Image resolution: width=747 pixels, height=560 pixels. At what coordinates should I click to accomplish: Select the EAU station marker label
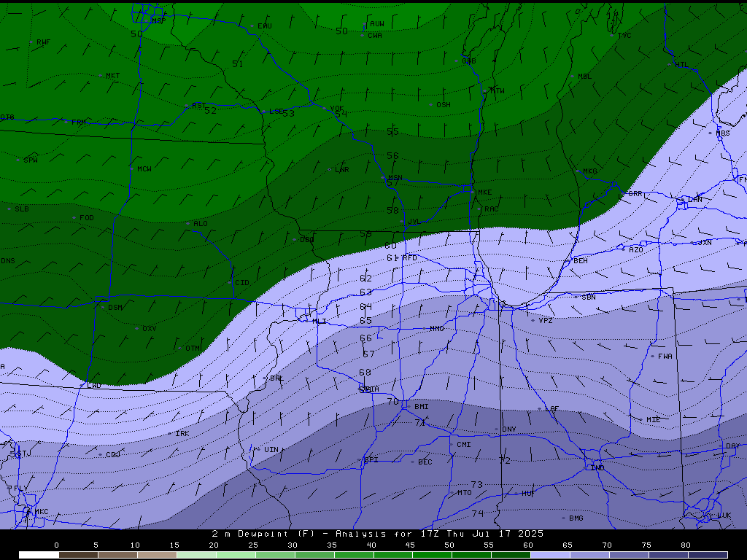tap(264, 26)
